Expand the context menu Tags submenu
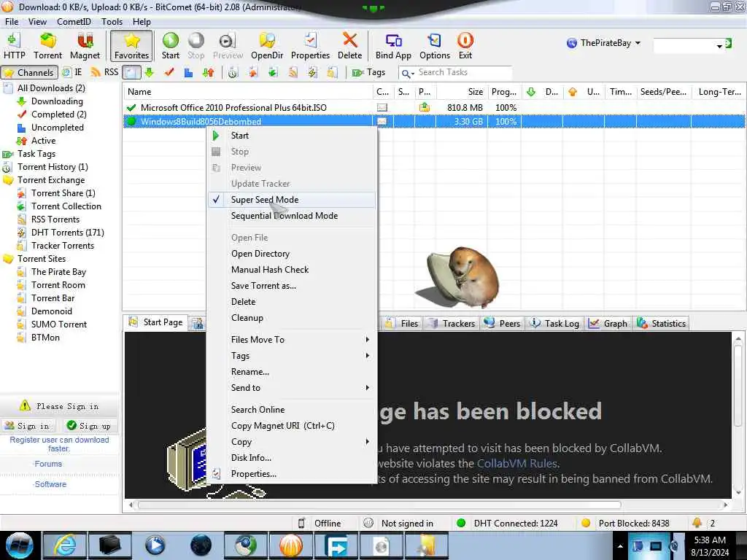747x560 pixels. click(292, 356)
